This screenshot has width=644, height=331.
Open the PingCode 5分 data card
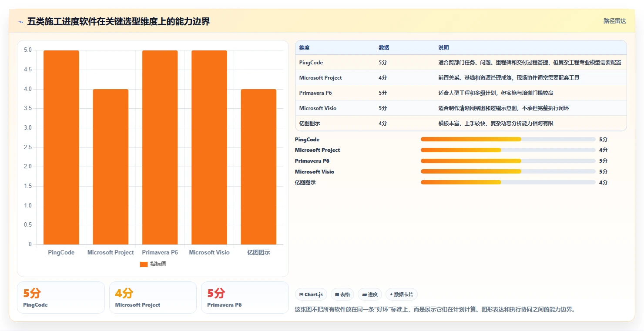point(61,298)
